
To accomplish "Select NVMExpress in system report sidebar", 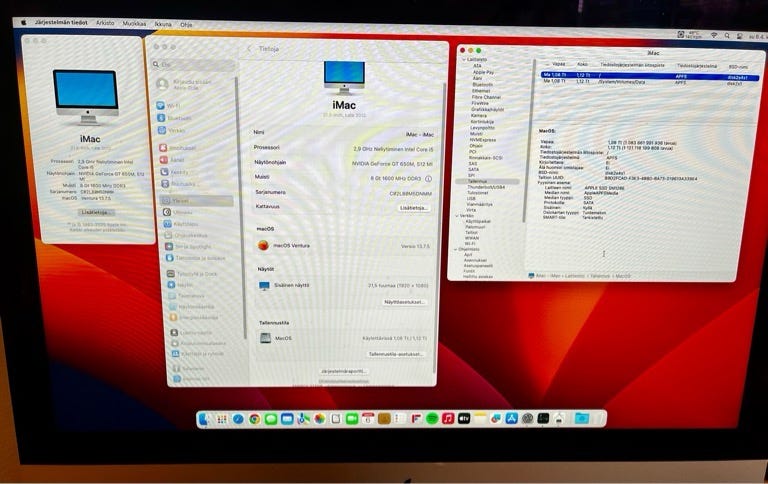I will [x=482, y=140].
